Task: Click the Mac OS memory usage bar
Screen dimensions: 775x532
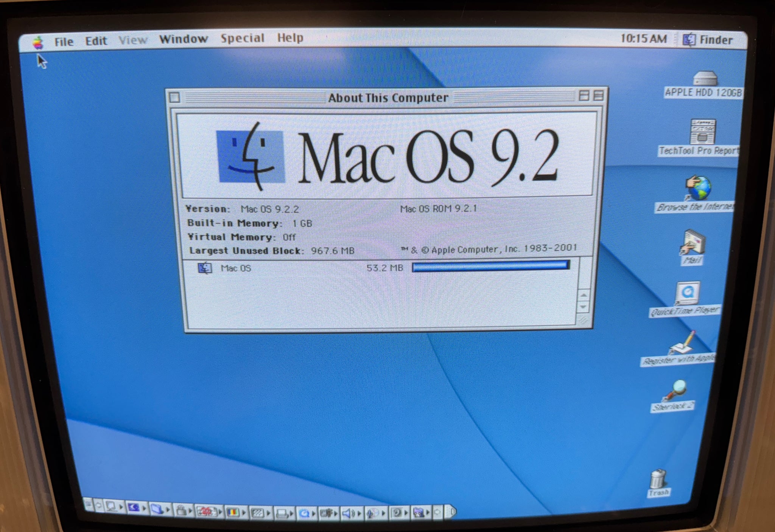Action: click(491, 266)
